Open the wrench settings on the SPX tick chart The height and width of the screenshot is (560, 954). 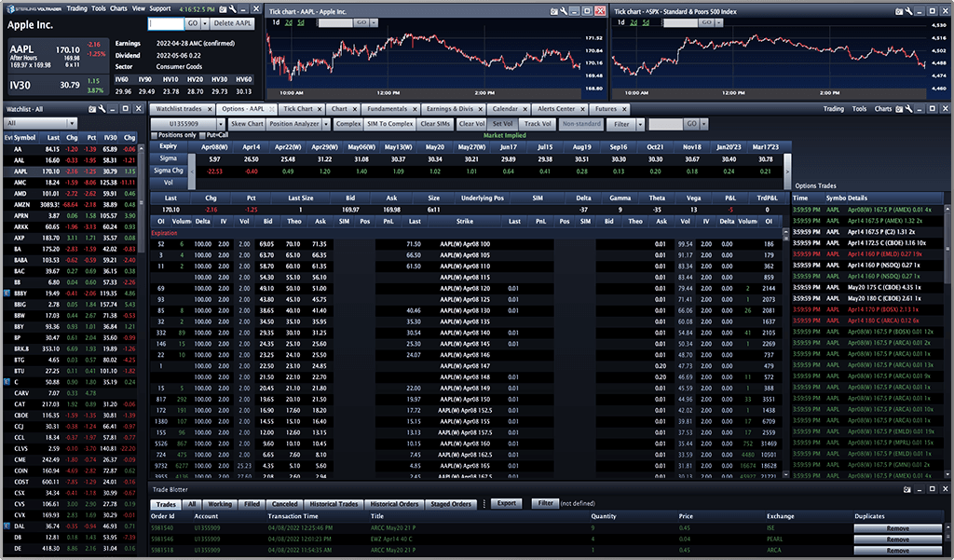coord(908,11)
